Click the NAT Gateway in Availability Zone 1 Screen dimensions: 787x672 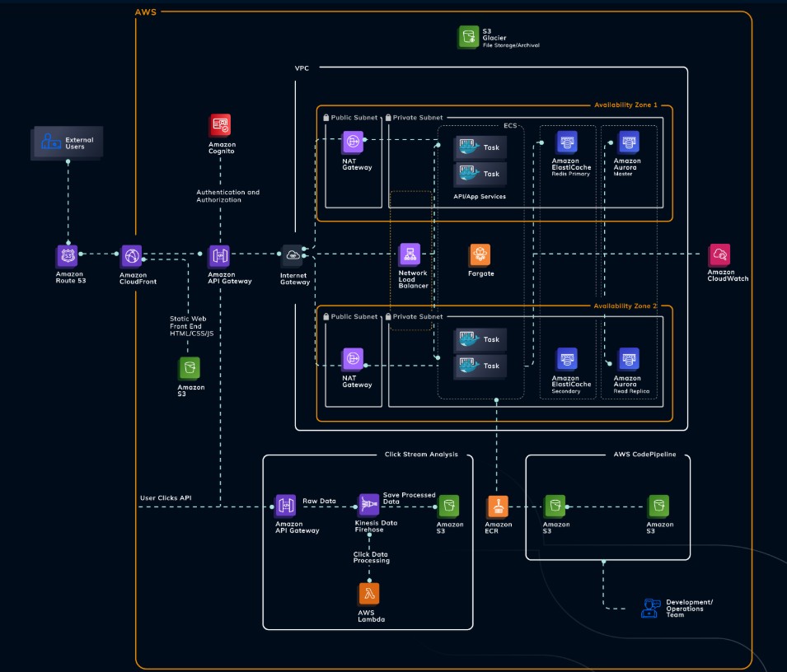tap(354, 142)
